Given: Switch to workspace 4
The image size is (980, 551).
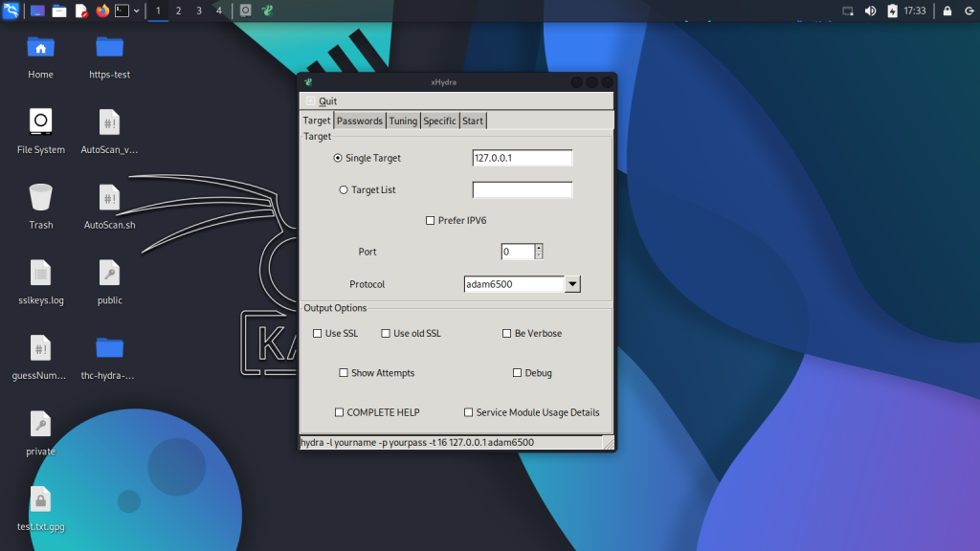Looking at the screenshot, I should (x=219, y=11).
